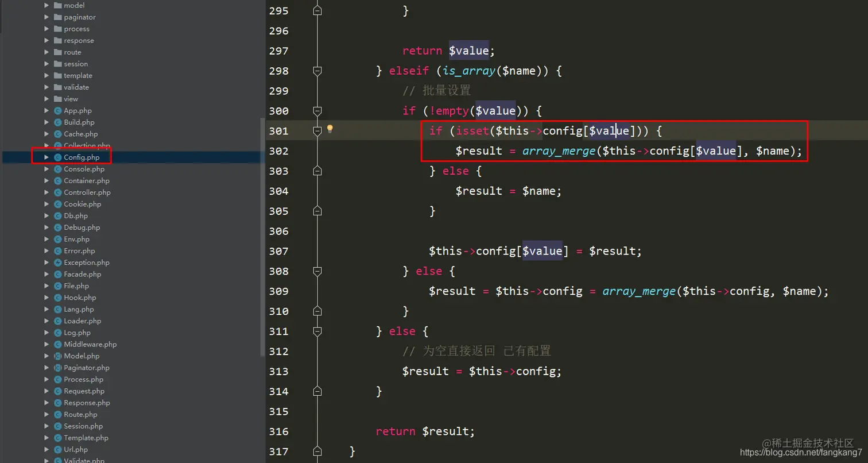The image size is (868, 463).
Task: Click the abstract class icon beside Paginator.php
Action: 57,368
